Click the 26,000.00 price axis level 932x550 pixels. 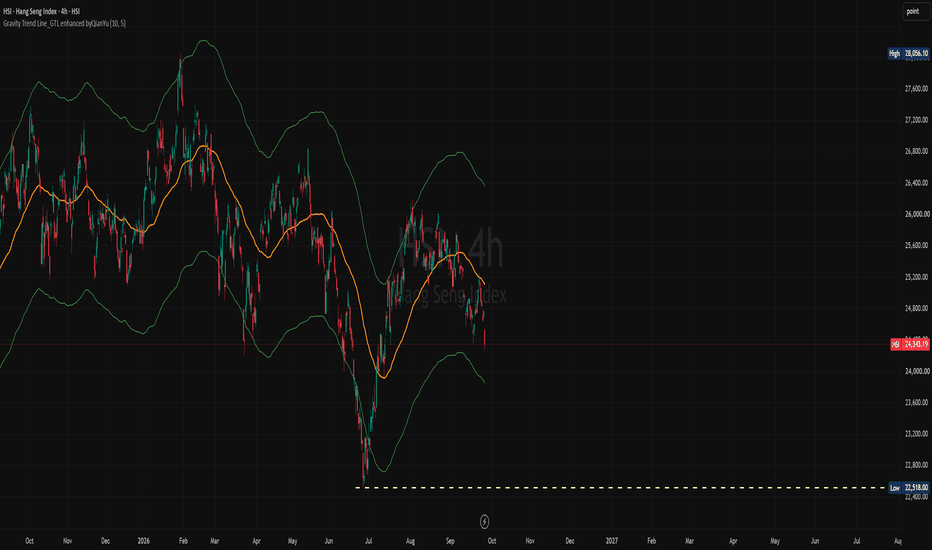[917, 214]
